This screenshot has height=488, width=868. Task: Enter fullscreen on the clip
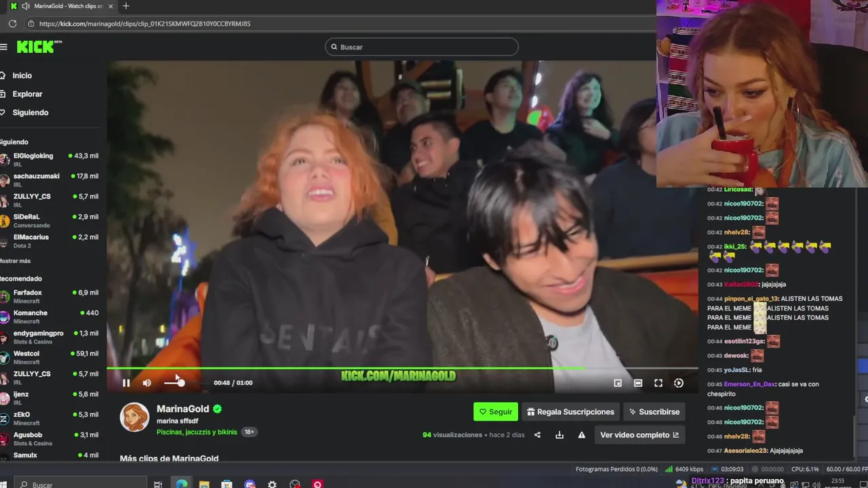click(x=658, y=383)
